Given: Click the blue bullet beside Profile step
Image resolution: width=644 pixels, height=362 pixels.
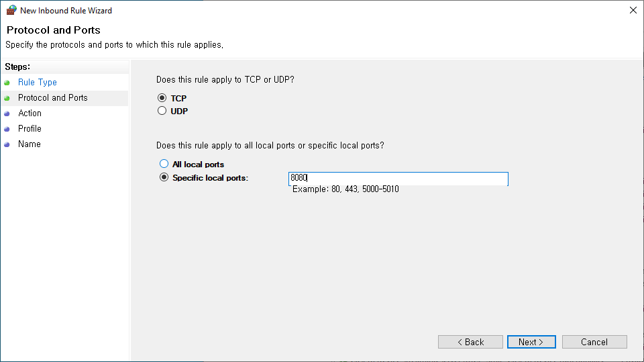Looking at the screenshot, I should click(x=7, y=129).
